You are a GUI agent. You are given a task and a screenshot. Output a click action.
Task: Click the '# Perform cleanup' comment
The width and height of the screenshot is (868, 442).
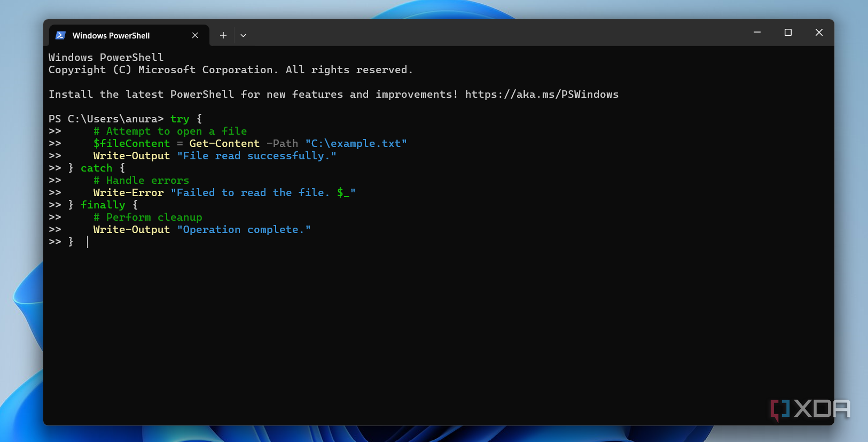[x=148, y=218]
